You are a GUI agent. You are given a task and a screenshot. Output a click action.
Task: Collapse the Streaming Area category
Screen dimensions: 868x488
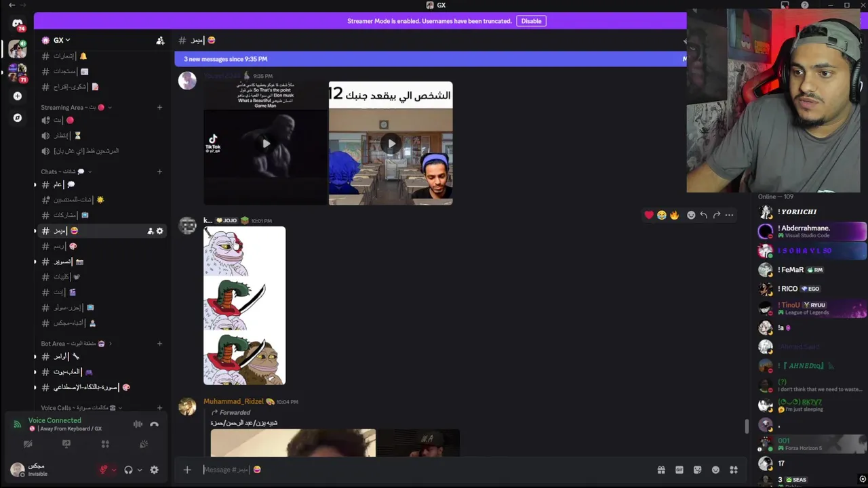tap(76, 107)
